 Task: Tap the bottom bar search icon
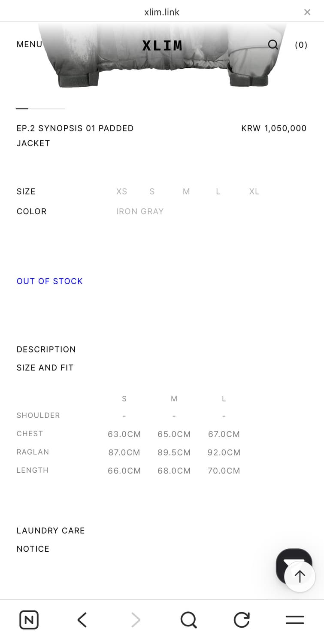(x=188, y=620)
